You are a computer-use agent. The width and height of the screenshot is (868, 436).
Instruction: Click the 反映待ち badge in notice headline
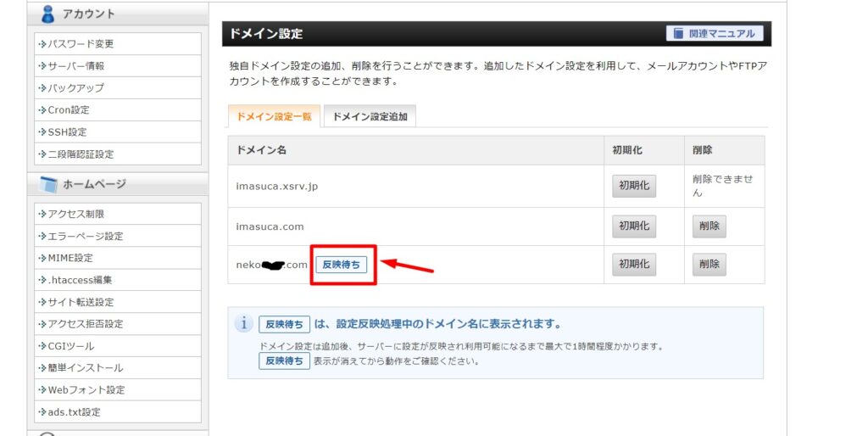point(284,324)
